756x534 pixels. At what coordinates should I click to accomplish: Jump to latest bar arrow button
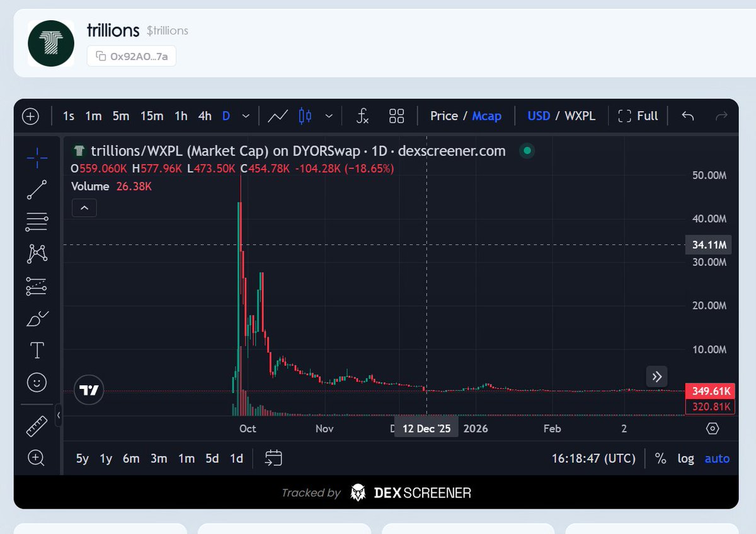[656, 377]
